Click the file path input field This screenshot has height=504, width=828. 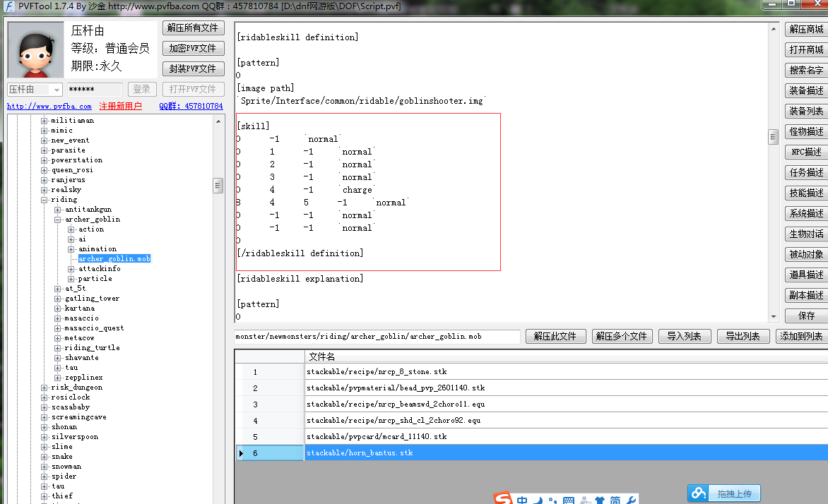coord(377,337)
